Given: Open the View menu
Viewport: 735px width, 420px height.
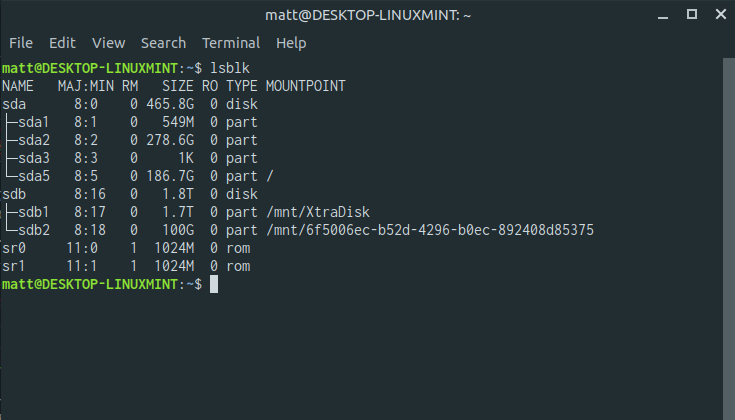Looking at the screenshot, I should pyautogui.click(x=108, y=43).
